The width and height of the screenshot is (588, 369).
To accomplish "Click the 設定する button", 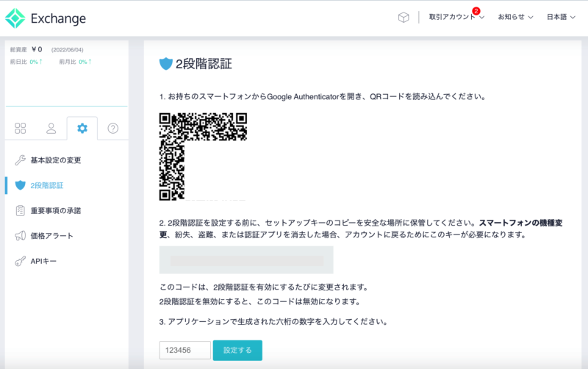I will pyautogui.click(x=237, y=350).
